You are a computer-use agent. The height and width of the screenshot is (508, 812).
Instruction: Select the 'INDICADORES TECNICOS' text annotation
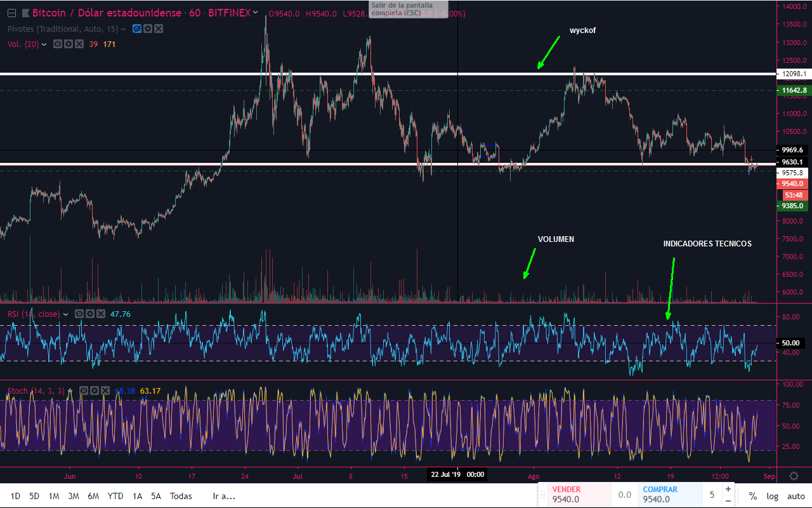(707, 244)
